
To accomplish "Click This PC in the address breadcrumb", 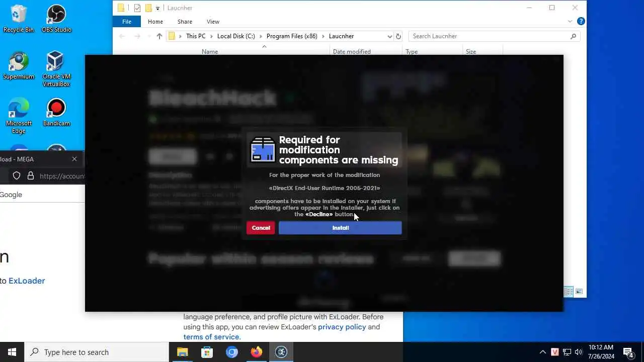I will click(196, 36).
